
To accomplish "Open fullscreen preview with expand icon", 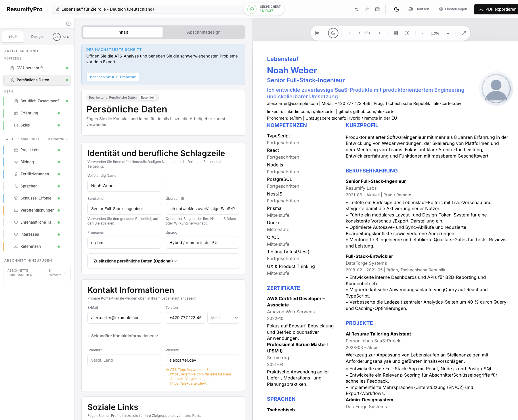I will coord(464,33).
